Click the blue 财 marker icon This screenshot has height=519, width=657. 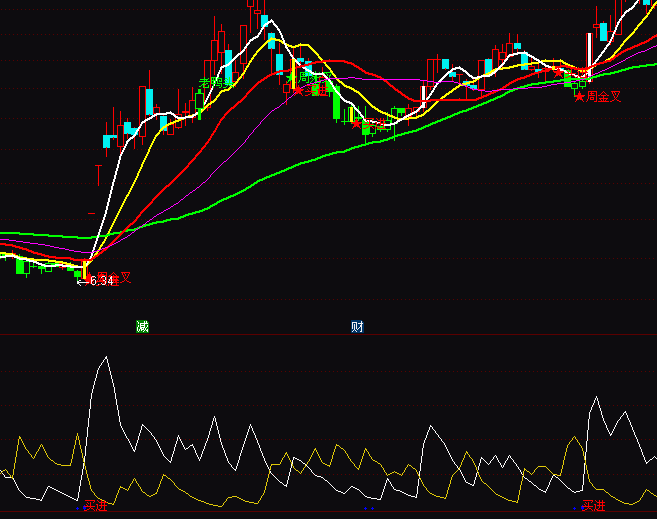pyautogui.click(x=357, y=326)
